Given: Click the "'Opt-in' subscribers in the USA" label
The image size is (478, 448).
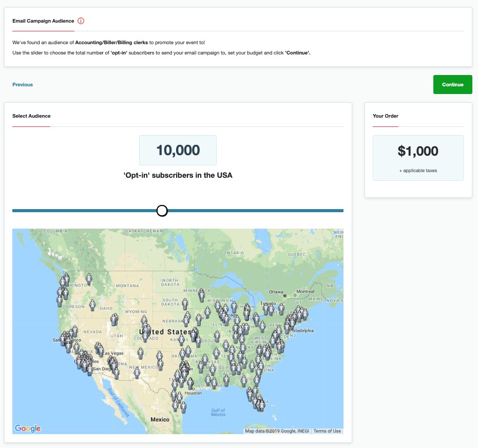Looking at the screenshot, I should coord(178,175).
